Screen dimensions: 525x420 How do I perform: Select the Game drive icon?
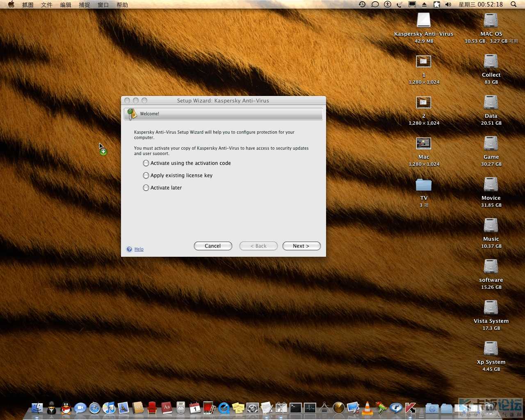[491, 144]
